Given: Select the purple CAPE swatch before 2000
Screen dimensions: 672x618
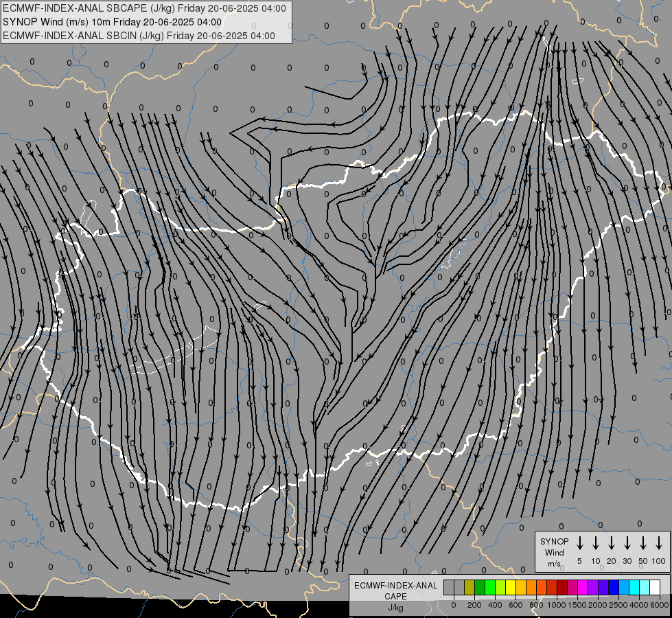Looking at the screenshot, I should pyautogui.click(x=592, y=587).
